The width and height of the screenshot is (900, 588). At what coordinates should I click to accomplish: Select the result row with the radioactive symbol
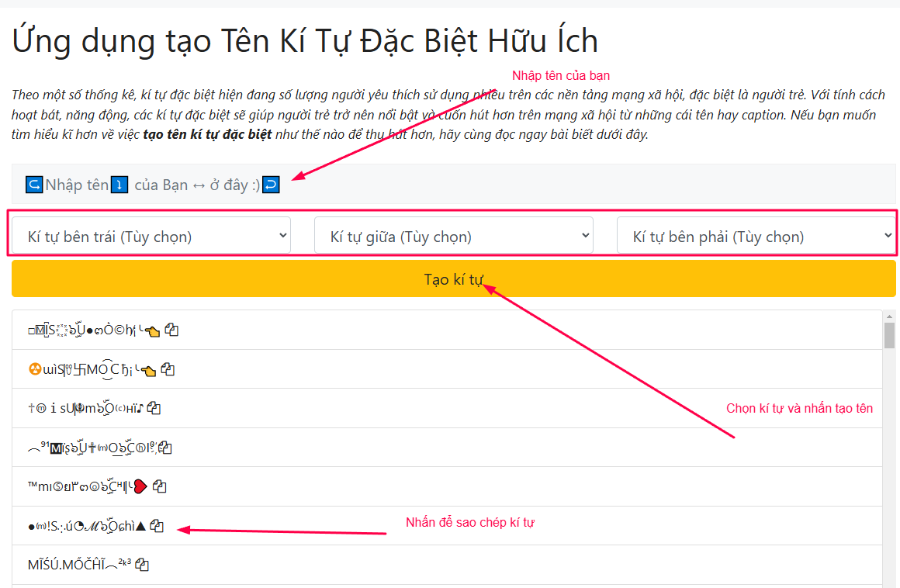click(x=447, y=369)
